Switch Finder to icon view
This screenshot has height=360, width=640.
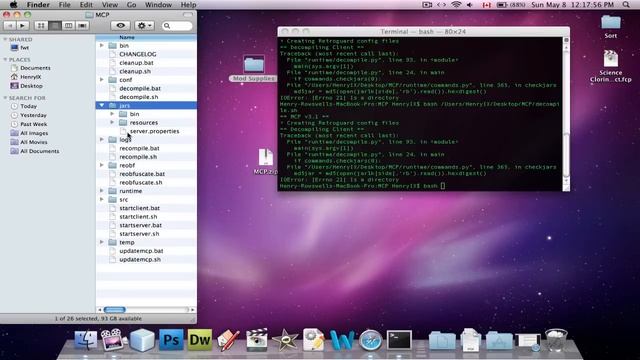pos(41,26)
